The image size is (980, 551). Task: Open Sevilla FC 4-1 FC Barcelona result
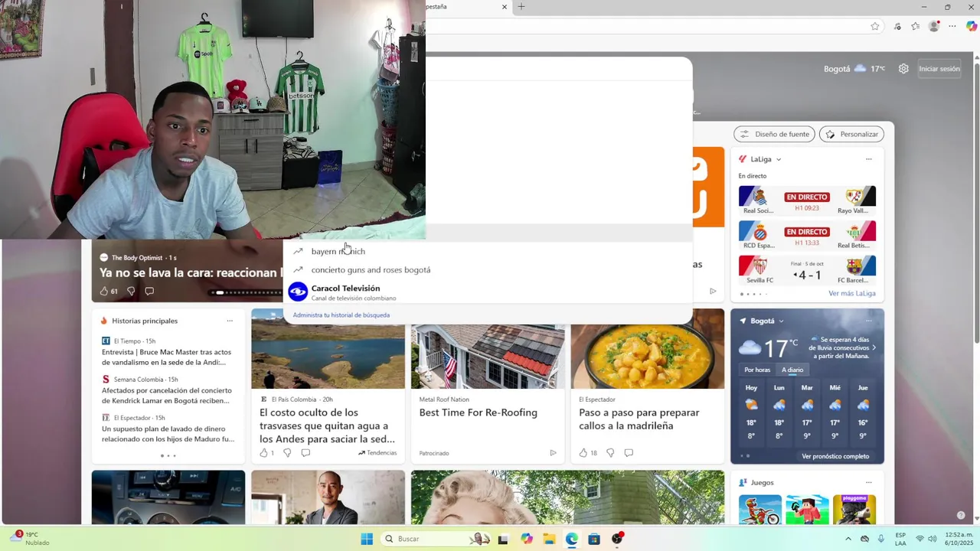click(x=807, y=269)
